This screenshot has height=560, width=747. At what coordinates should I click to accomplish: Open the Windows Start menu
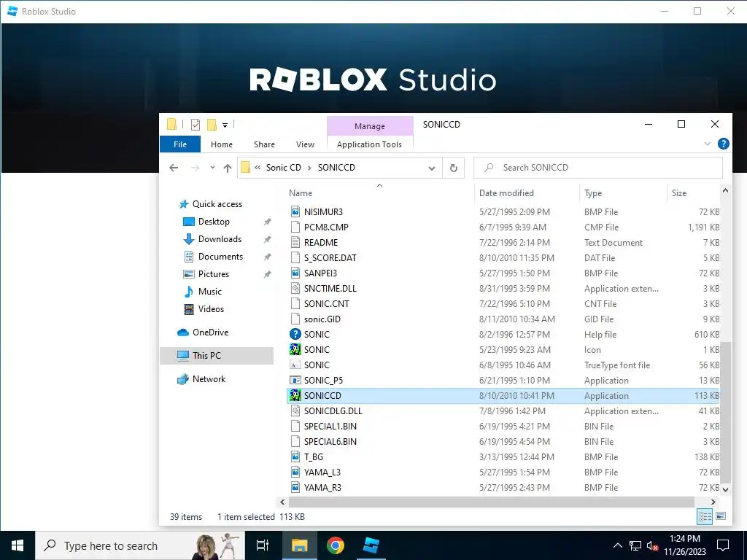pos(18,545)
